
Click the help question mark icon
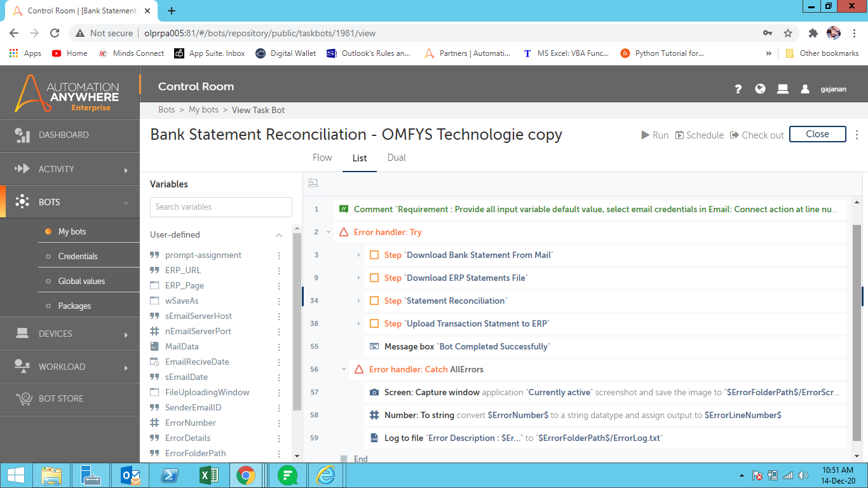(738, 90)
